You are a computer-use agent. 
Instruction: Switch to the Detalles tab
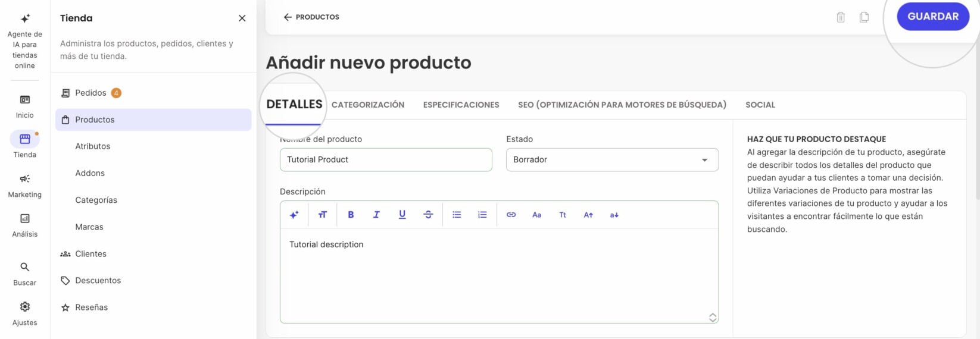click(x=294, y=104)
